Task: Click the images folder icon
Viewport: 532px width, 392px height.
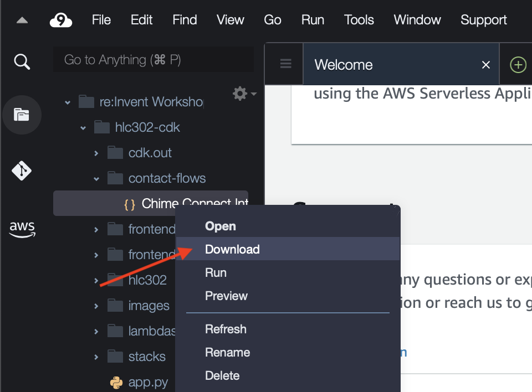Action: pyautogui.click(x=115, y=306)
